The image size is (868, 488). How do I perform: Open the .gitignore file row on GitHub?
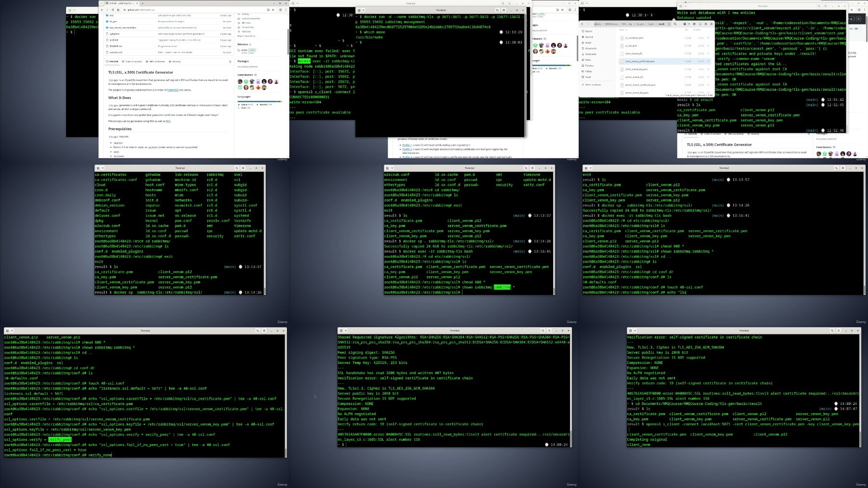(115, 34)
